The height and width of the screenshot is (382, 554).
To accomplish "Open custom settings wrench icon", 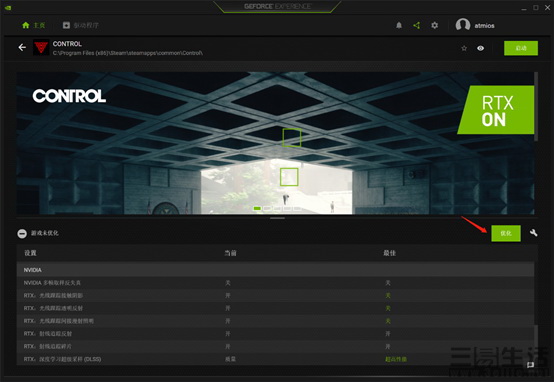I will (x=534, y=233).
